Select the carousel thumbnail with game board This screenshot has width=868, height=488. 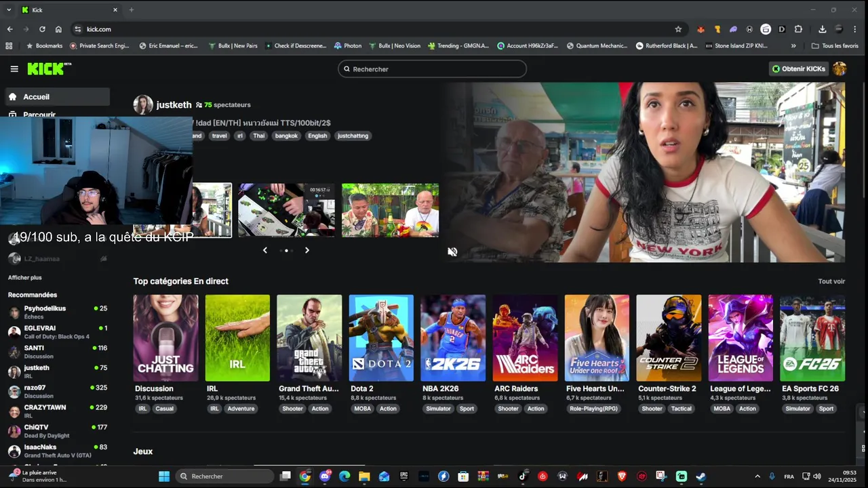(x=286, y=210)
